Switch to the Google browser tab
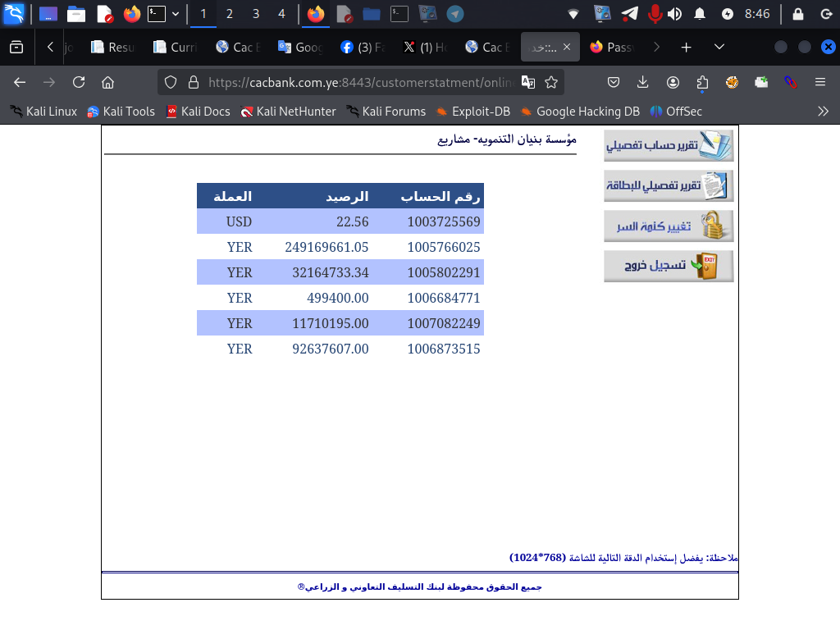Image resolution: width=840 pixels, height=630 pixels. (x=304, y=47)
